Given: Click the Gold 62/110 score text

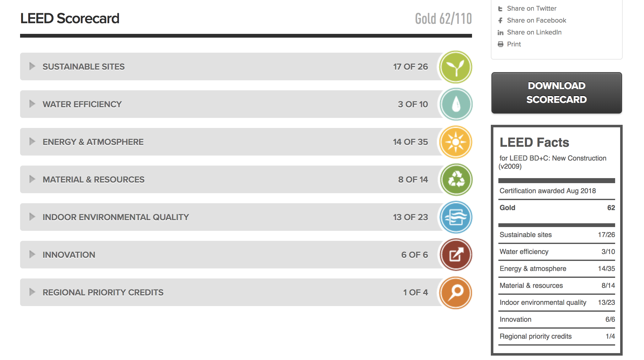Looking at the screenshot, I should click(443, 19).
